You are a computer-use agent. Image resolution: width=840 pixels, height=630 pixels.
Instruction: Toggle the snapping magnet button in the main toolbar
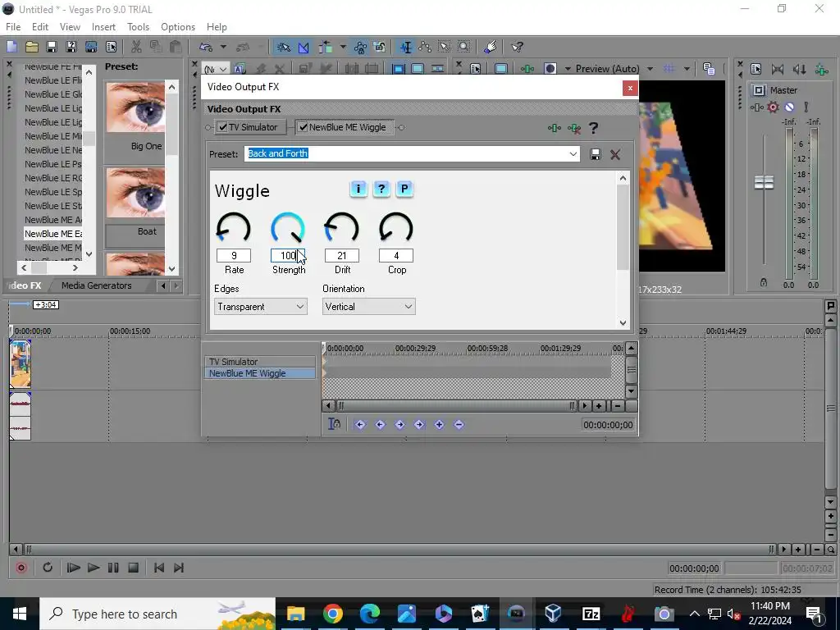pyautogui.click(x=283, y=47)
